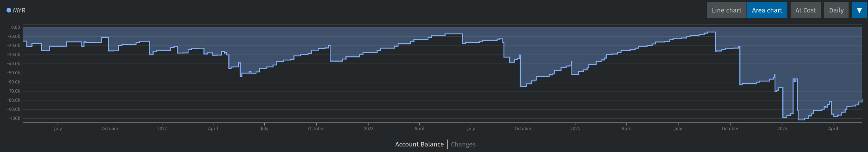Expand the blue triangle dropdown menu
The image size is (868, 152).
click(x=859, y=10)
